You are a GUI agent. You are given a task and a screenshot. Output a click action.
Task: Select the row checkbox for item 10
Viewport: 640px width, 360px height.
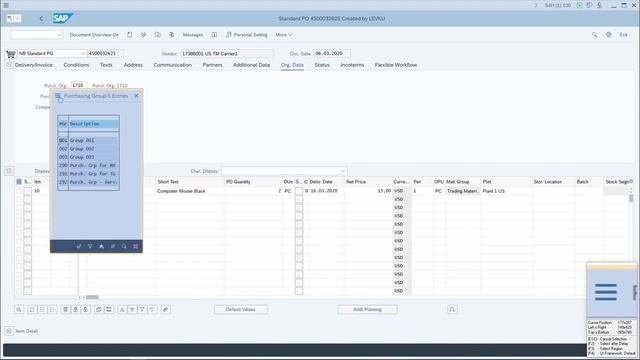(x=19, y=191)
